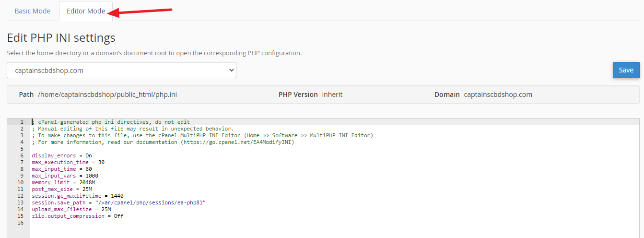Click the zlib.output_compression = Off line
Viewport: 644px width, 238px height.
[77, 216]
